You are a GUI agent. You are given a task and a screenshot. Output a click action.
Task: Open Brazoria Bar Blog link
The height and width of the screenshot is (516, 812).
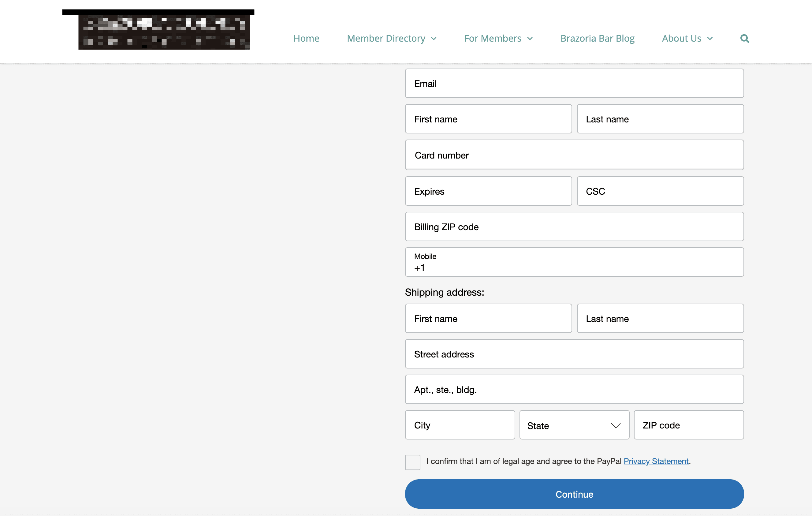click(597, 39)
